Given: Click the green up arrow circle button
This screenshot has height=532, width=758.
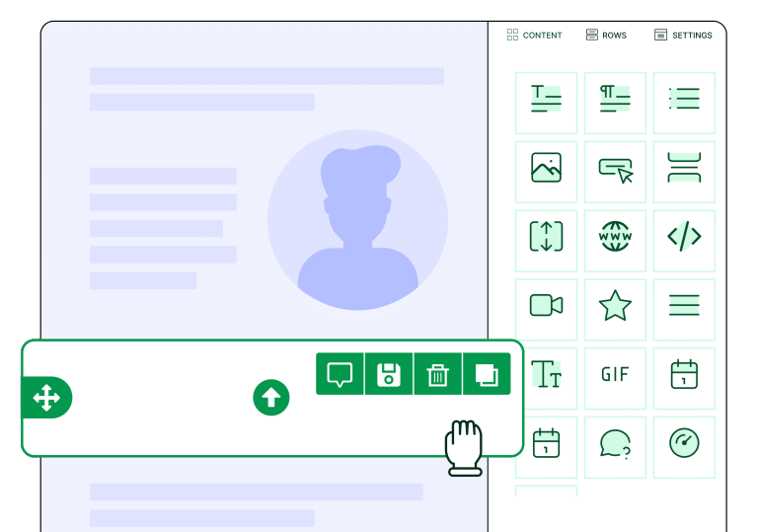Looking at the screenshot, I should tap(271, 398).
